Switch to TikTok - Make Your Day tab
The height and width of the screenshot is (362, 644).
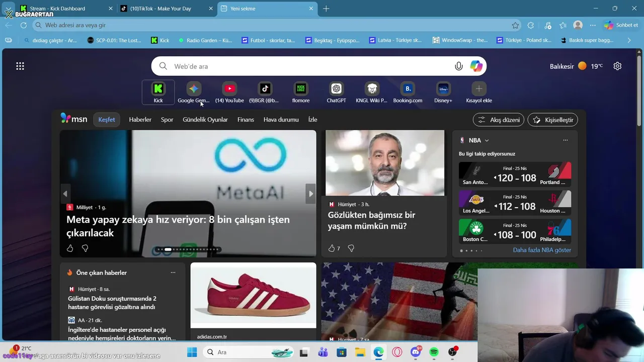click(166, 9)
